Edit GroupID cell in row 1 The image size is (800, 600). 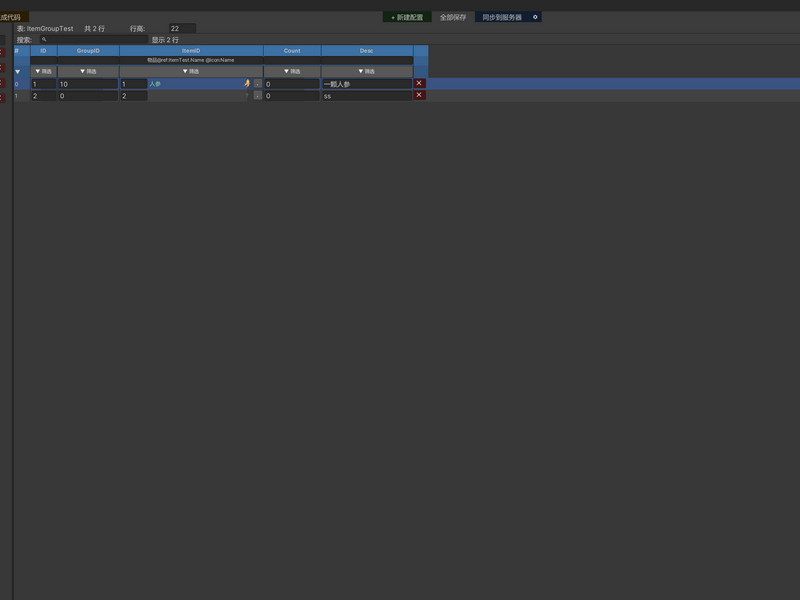pyautogui.click(x=88, y=96)
